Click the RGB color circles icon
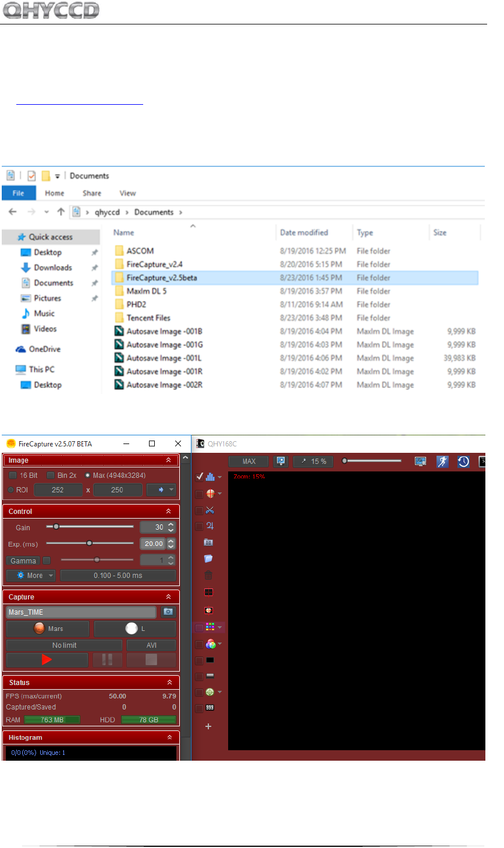504x848 pixels. click(210, 644)
